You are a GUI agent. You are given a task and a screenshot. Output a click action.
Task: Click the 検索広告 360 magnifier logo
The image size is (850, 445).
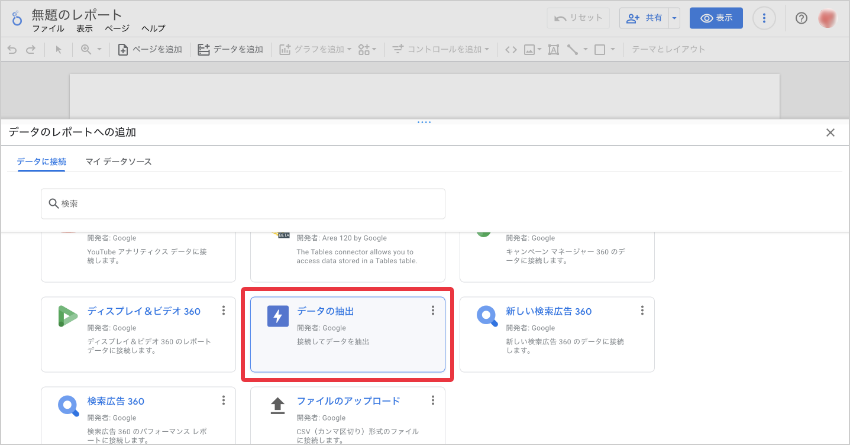[68, 406]
